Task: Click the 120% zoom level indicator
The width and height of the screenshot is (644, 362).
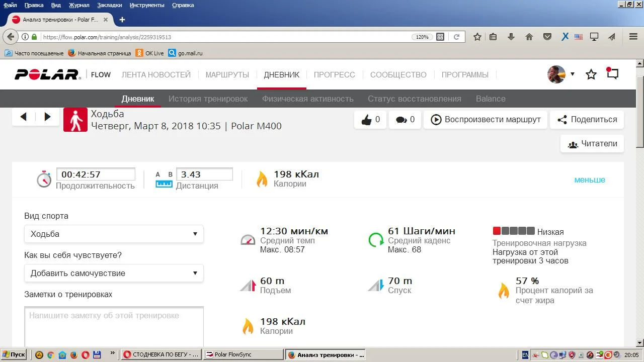Action: pyautogui.click(x=422, y=37)
